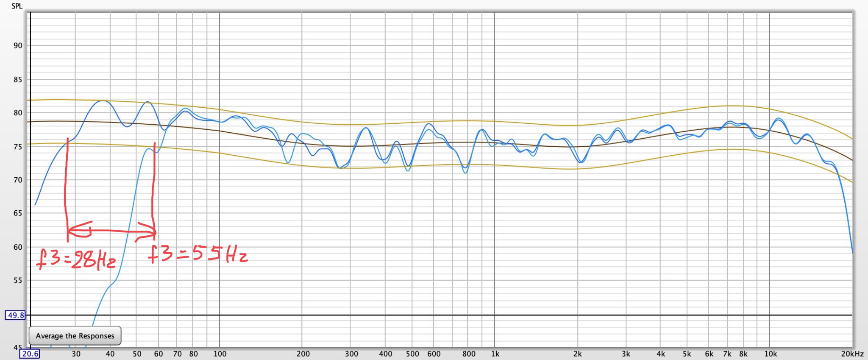Click the 600 Hz frequency axis label

[x=434, y=354]
